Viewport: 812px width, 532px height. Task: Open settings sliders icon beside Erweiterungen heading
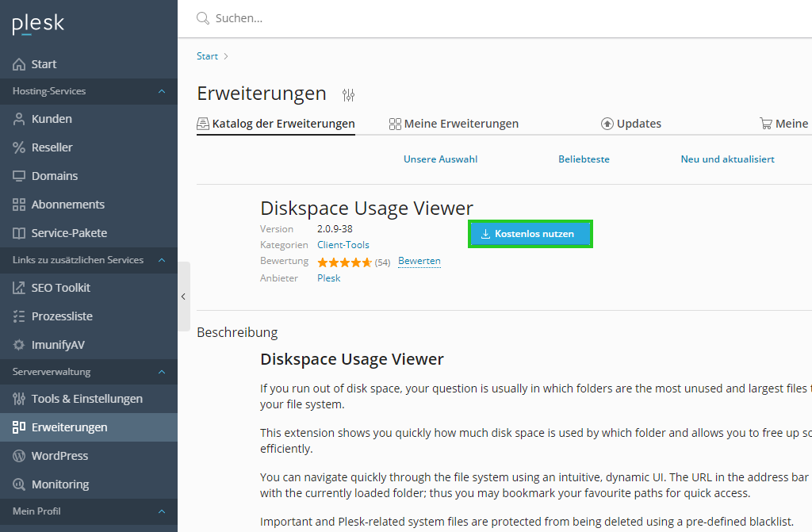point(349,95)
